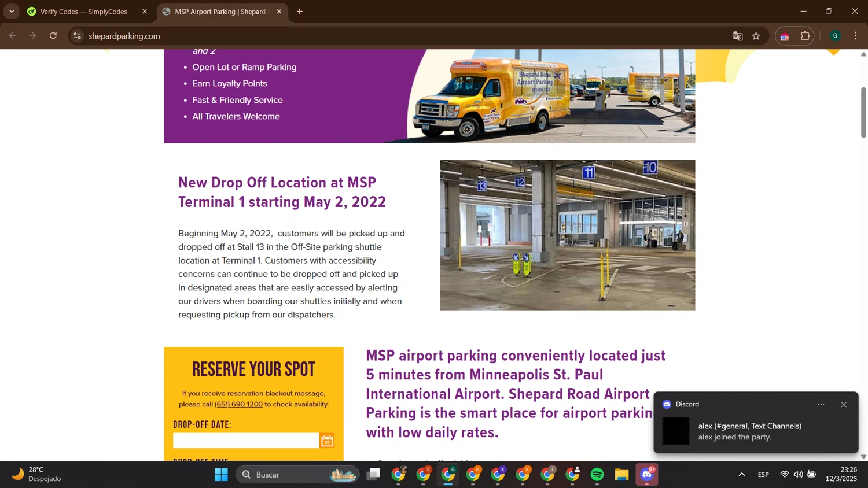The image size is (868, 488).
Task: Open the first Chrome taskbar icon
Action: tap(399, 475)
